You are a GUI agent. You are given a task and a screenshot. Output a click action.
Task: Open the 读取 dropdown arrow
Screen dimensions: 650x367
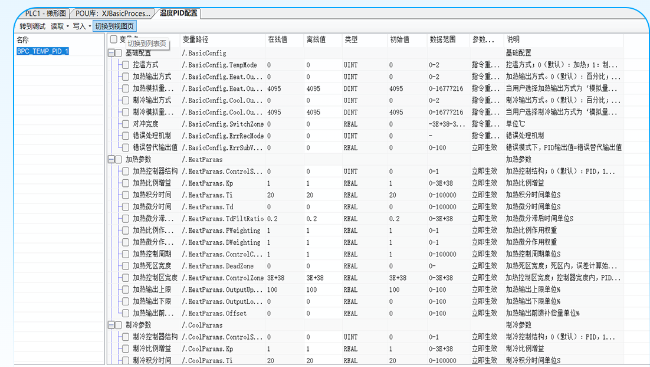click(x=68, y=26)
